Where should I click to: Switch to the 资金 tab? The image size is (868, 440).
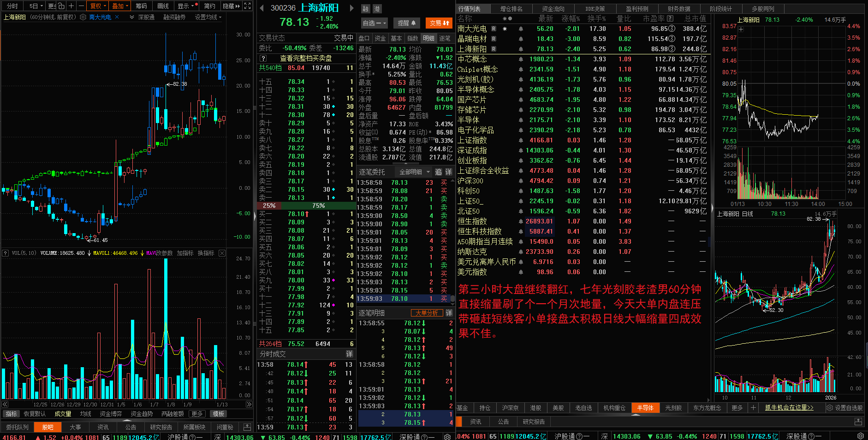380,38
